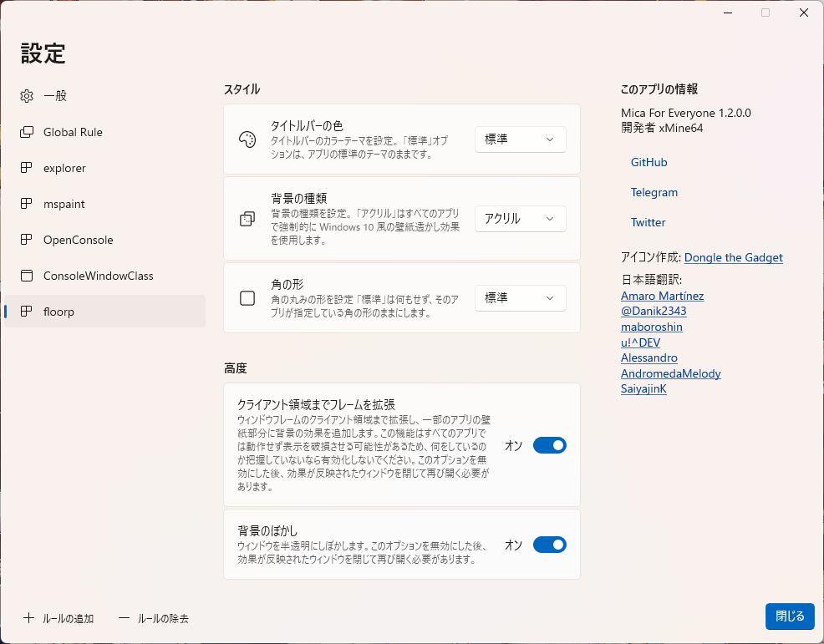Select floorp rule label
The width and height of the screenshot is (824, 644).
(x=58, y=312)
